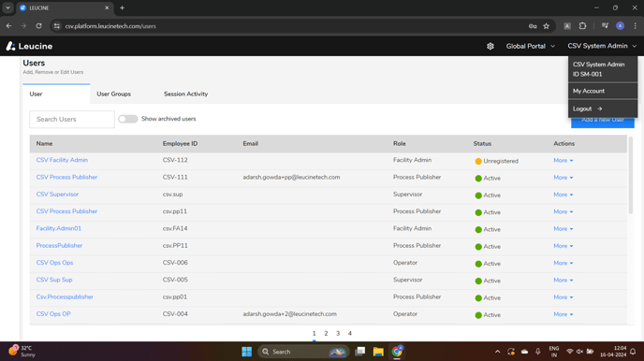Open More actions for CSV Supervisor

pos(563,195)
